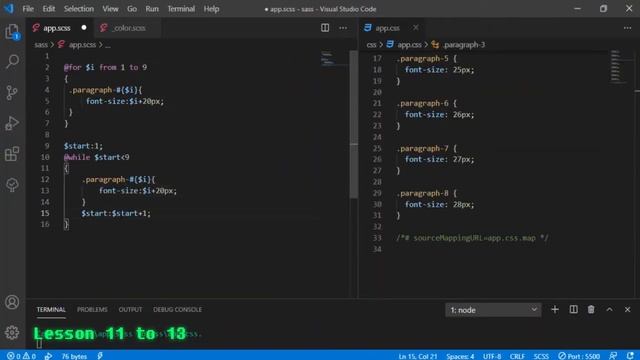Select the PROBLEMS panel tab
Image resolution: width=640 pixels, height=360 pixels.
point(92,309)
